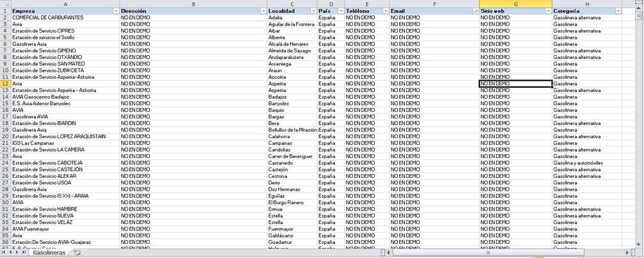Select column H header
Viewport: 644px width, 258px height.
pos(588,4)
